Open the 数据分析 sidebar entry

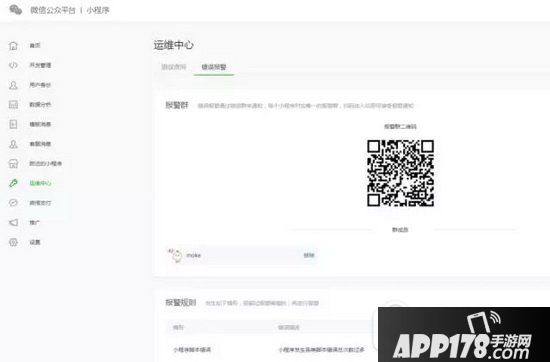pos(40,105)
